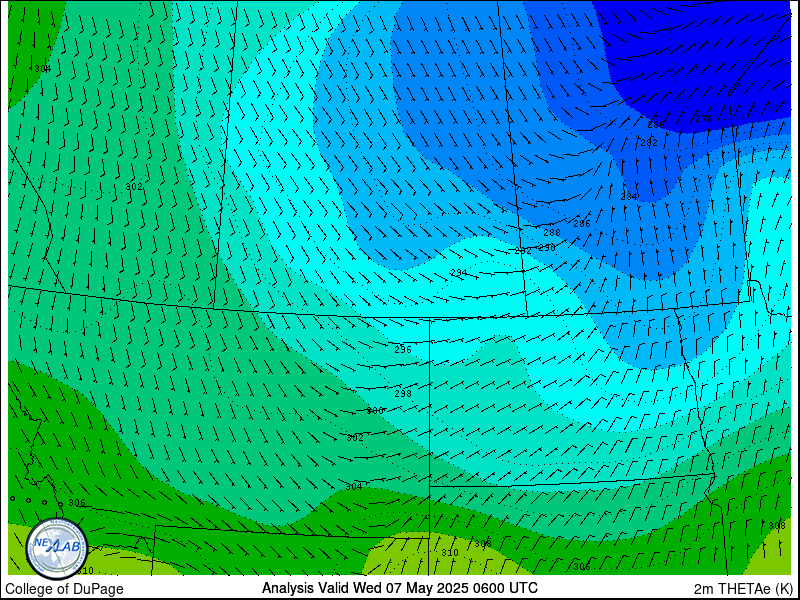Click the 292 contour label
This screenshot has height=600, width=800.
pyautogui.click(x=523, y=251)
